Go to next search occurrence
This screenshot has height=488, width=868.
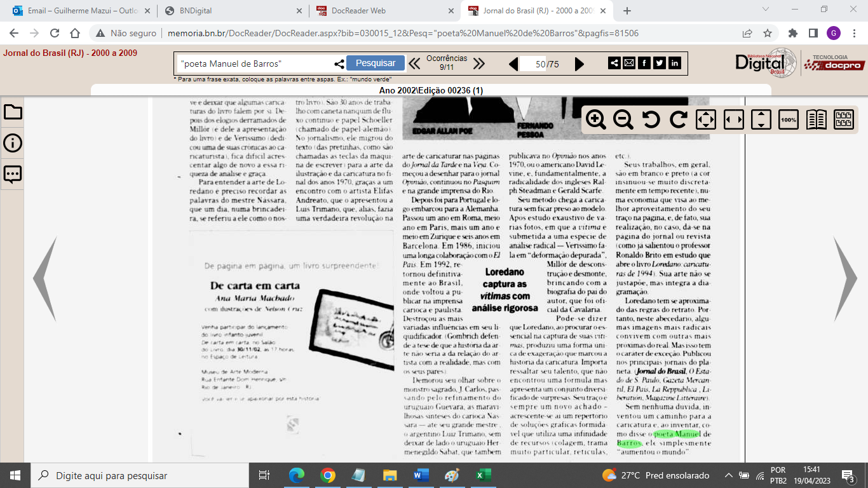click(x=479, y=64)
